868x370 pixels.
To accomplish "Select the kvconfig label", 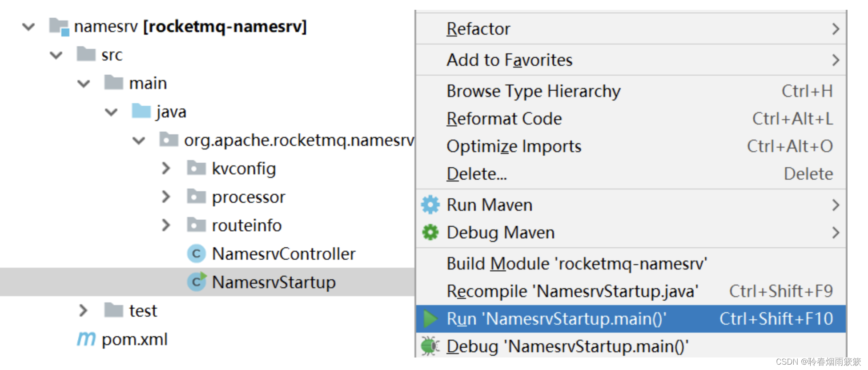I will tap(244, 169).
